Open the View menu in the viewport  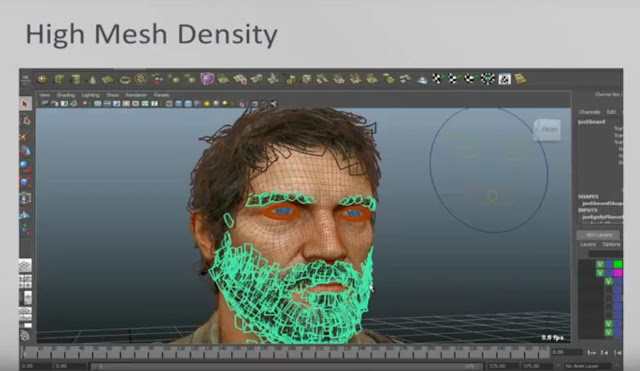coord(44,95)
